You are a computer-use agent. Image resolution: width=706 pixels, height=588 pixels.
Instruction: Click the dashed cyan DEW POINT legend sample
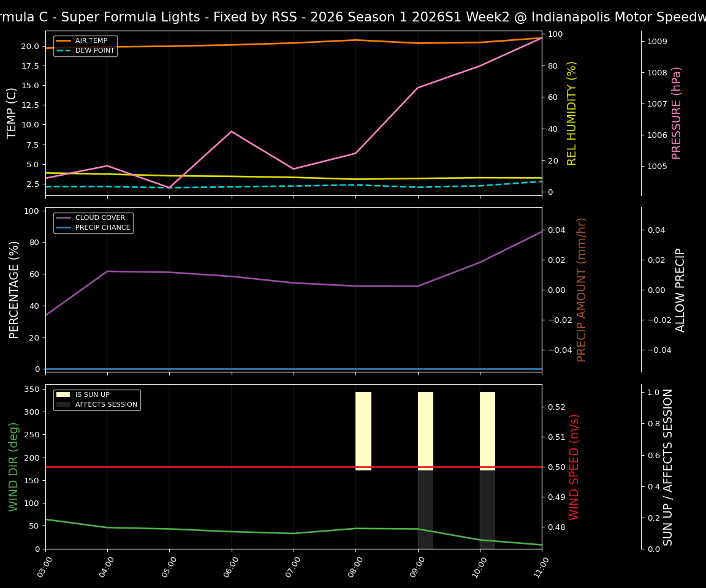(65, 50)
